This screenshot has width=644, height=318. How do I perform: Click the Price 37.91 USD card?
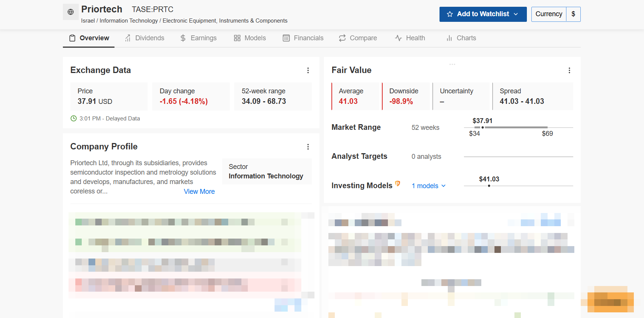pyautogui.click(x=109, y=96)
